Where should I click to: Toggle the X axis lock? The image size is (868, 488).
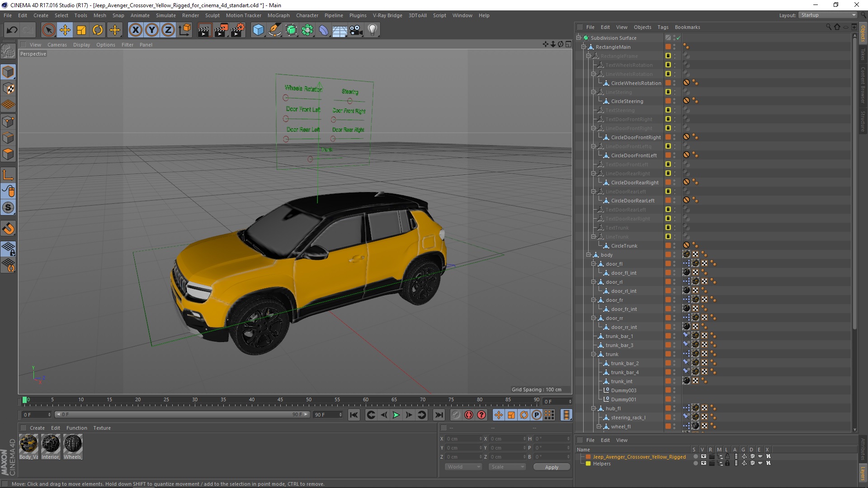pyautogui.click(x=135, y=30)
